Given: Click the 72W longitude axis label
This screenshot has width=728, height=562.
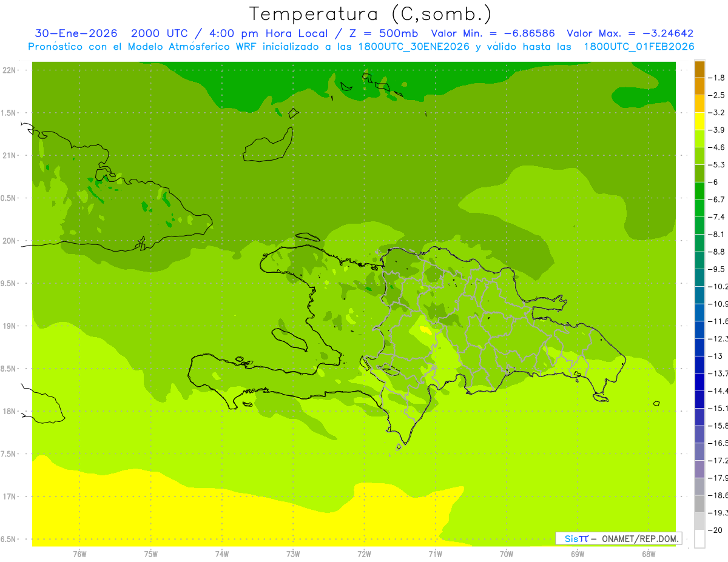Looking at the screenshot, I should (364, 554).
